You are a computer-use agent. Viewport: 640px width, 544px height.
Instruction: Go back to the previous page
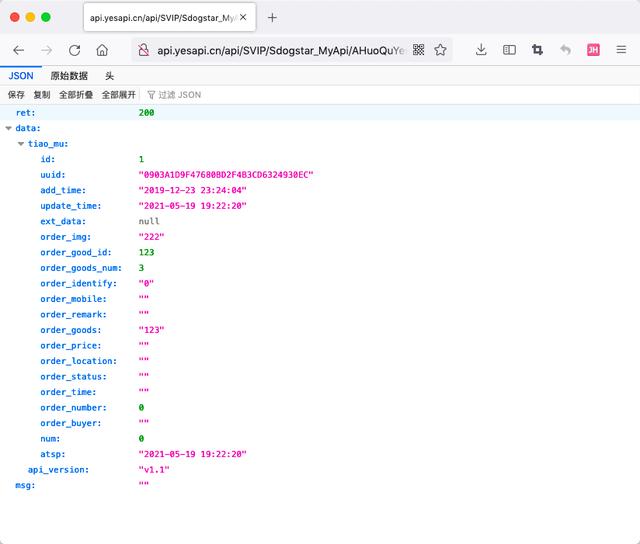click(x=19, y=50)
